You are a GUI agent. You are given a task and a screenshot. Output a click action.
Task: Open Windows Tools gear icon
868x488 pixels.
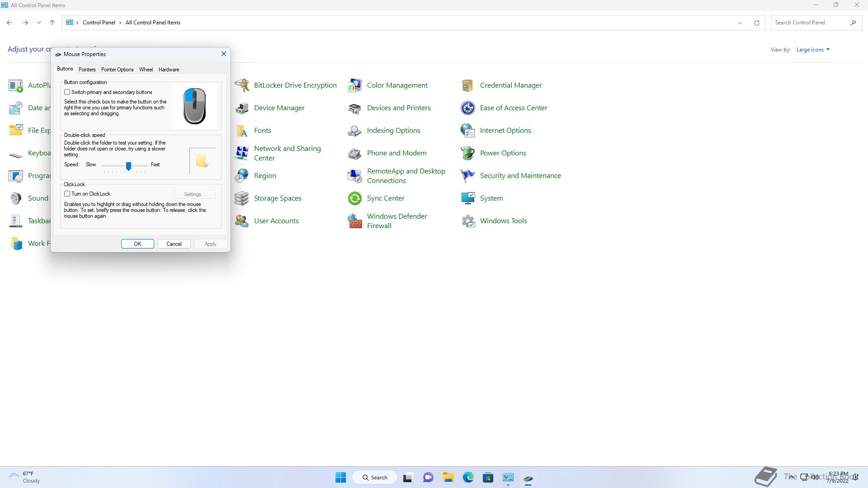coord(468,221)
